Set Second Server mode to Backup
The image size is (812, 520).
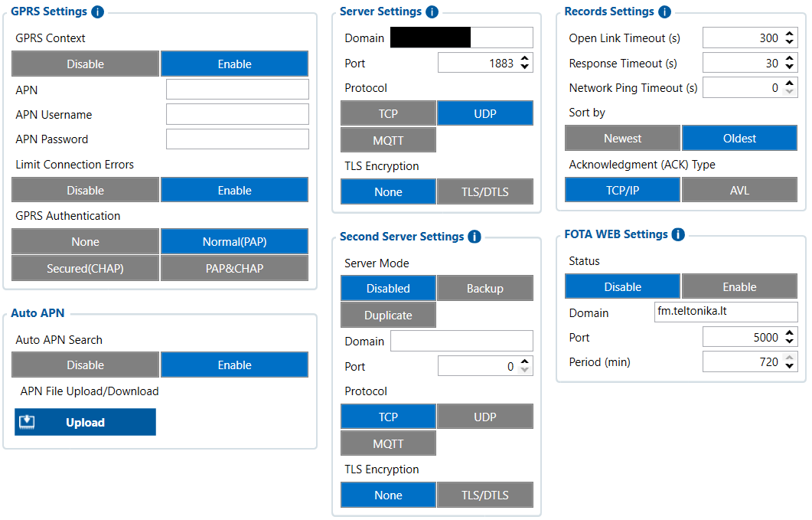(x=484, y=288)
